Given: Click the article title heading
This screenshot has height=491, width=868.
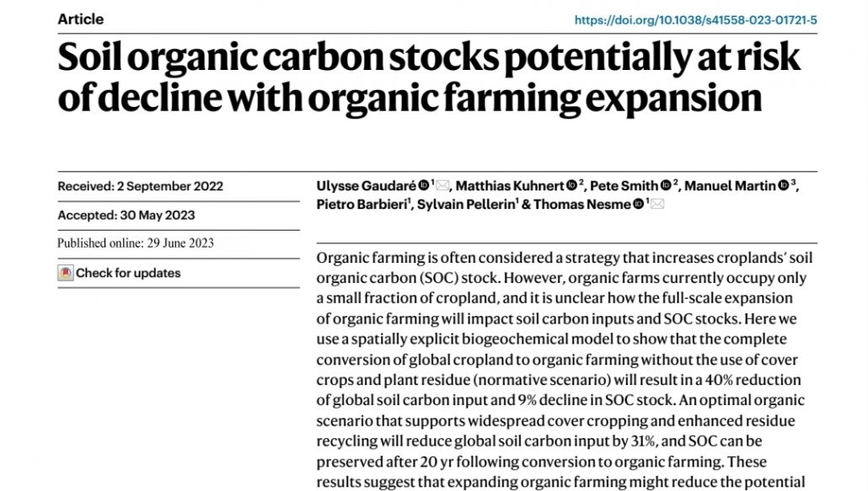Looking at the screenshot, I should click(x=429, y=77).
